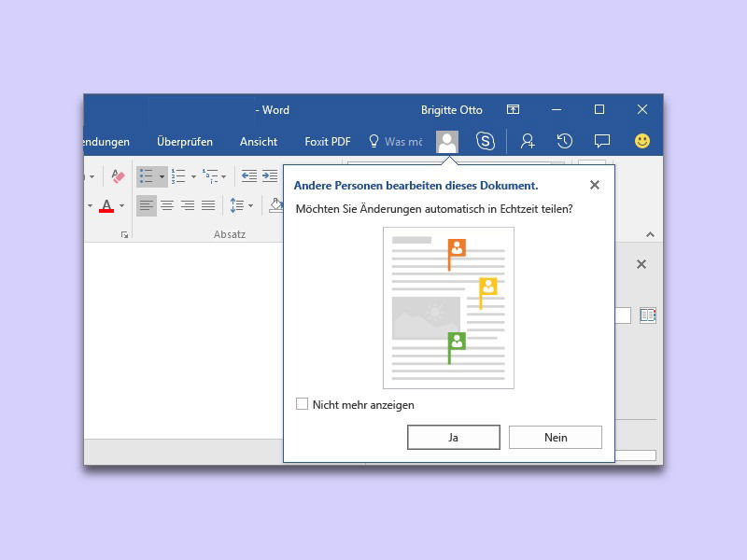This screenshot has width=747, height=560.
Task: Click the clear formatting eraser icon
Action: pos(118,175)
